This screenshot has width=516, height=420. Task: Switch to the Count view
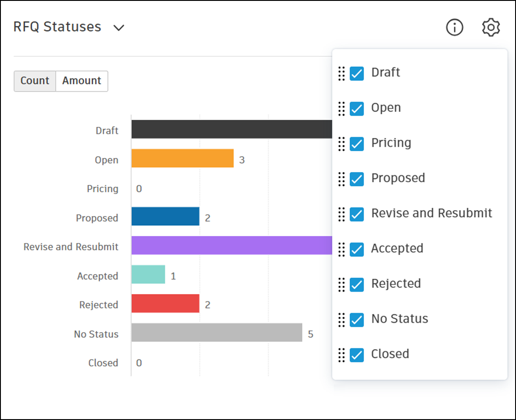point(35,81)
